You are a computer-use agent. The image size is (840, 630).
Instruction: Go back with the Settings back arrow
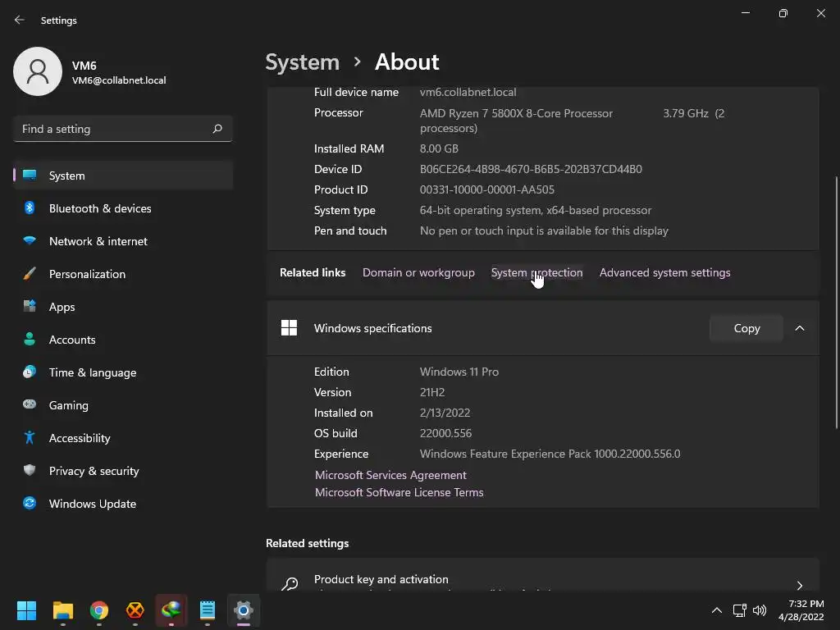coord(20,20)
